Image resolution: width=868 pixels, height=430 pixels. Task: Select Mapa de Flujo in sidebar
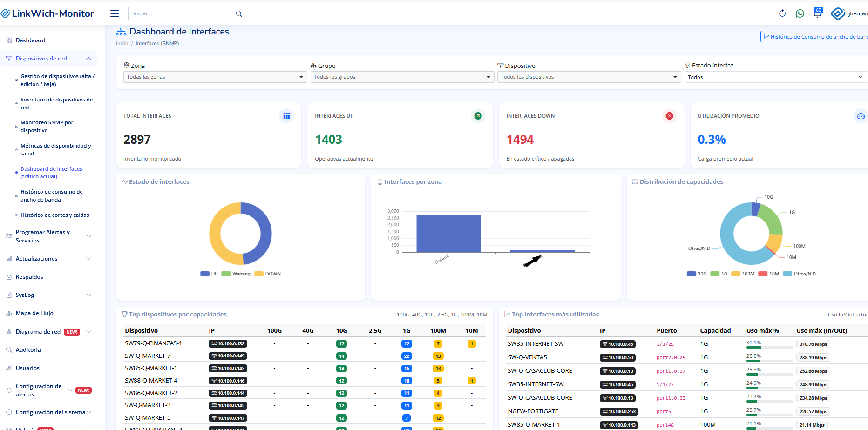point(34,313)
